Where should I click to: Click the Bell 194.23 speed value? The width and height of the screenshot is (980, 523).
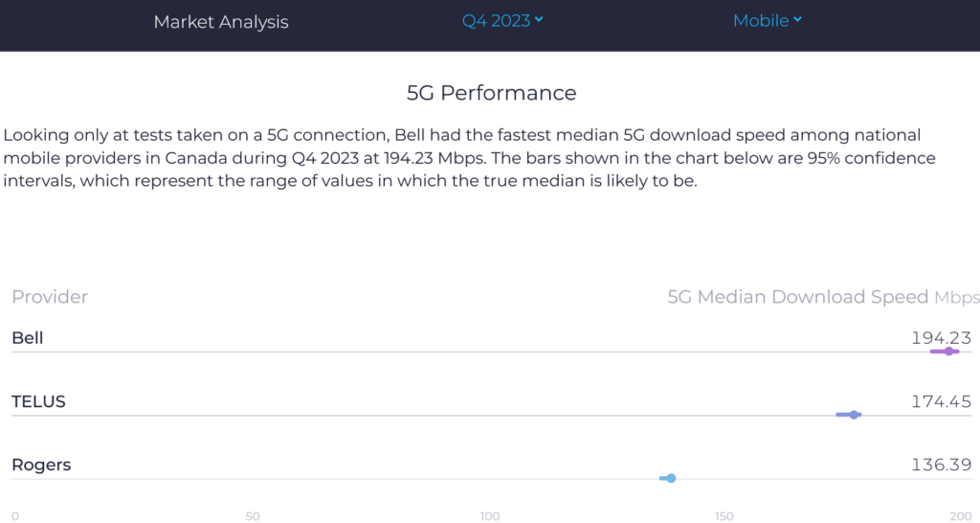coord(941,338)
